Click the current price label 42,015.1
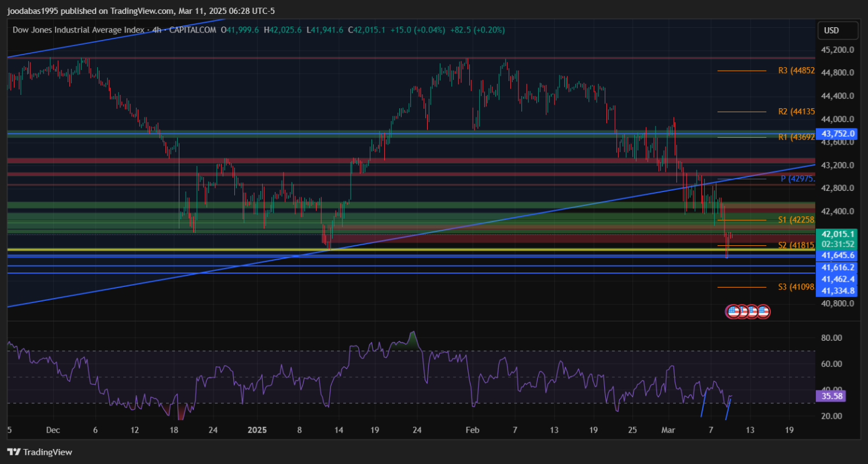 tap(834, 234)
